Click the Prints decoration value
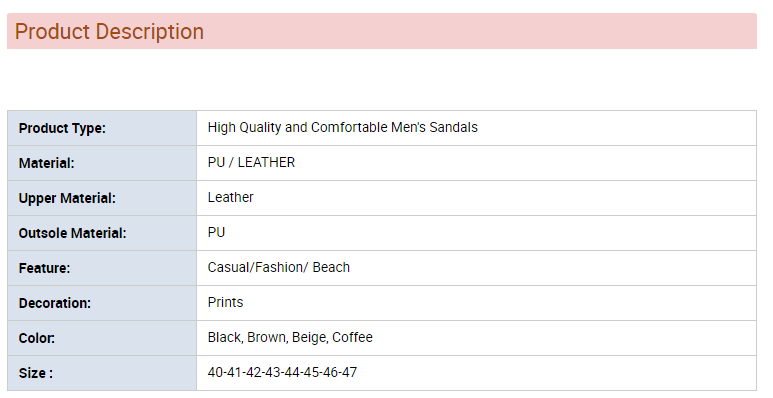 coord(225,302)
